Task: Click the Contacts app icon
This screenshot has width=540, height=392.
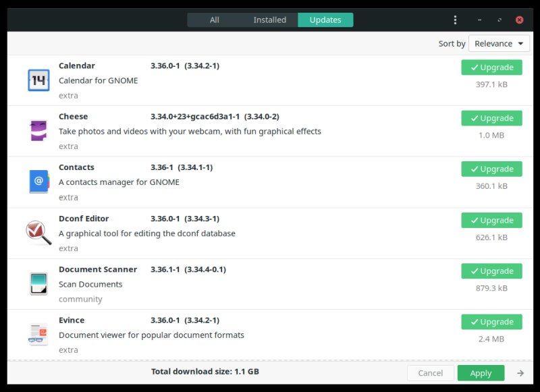Action: pos(38,181)
